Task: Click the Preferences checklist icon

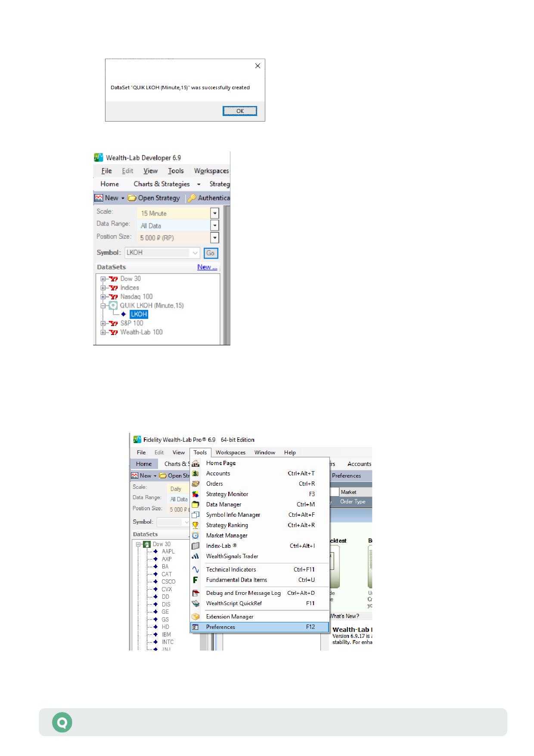Action: click(x=196, y=627)
